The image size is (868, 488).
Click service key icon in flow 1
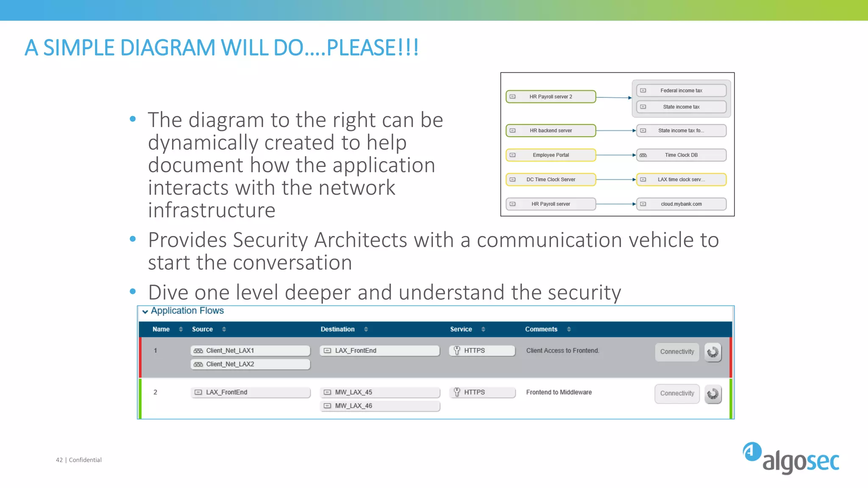(457, 350)
